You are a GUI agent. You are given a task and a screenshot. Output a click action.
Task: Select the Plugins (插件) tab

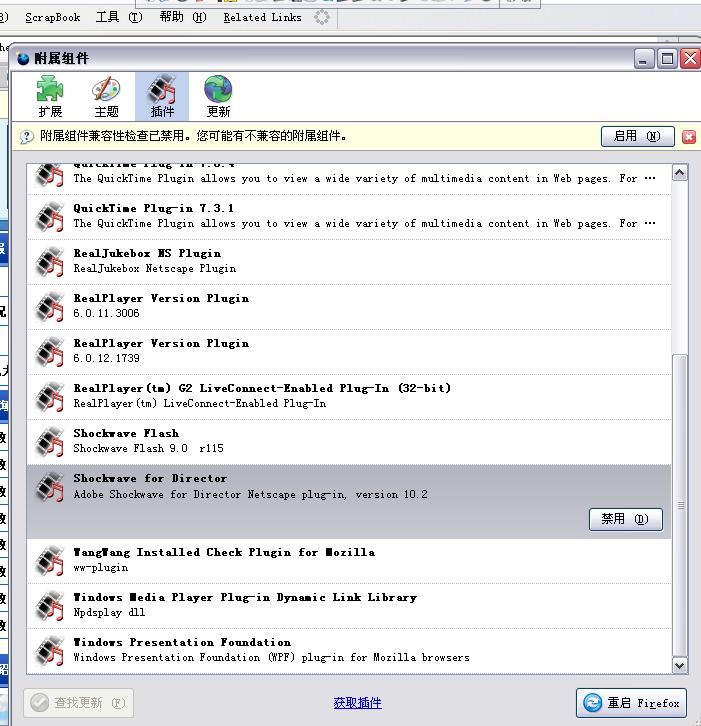point(162,97)
